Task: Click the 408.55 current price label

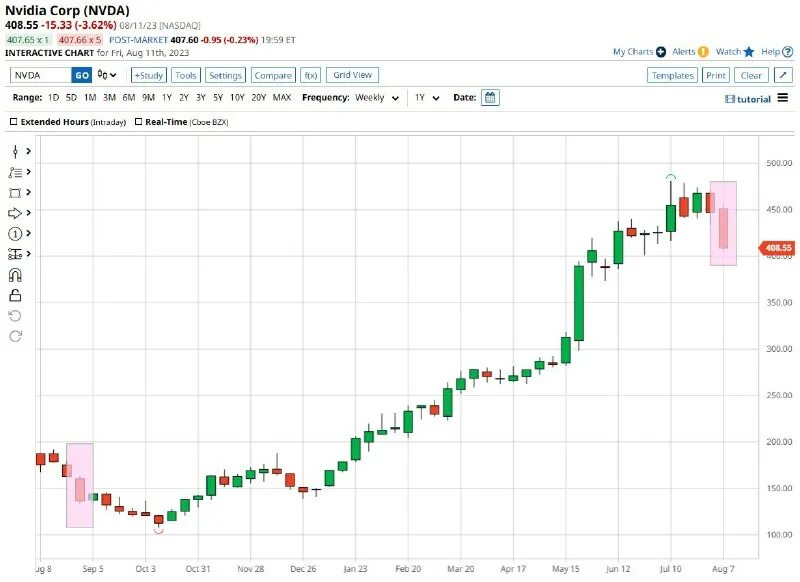Action: (x=776, y=248)
